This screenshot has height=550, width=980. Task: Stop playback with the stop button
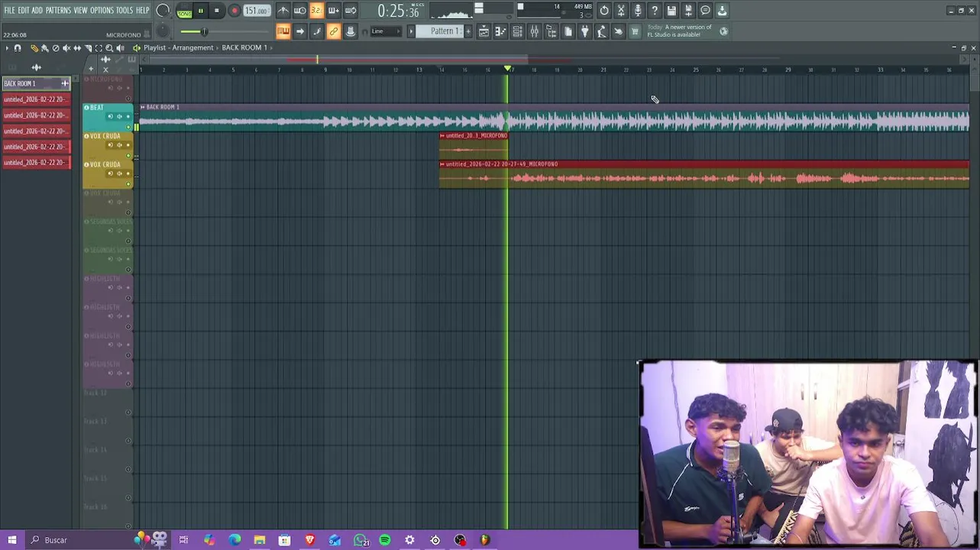tap(217, 11)
